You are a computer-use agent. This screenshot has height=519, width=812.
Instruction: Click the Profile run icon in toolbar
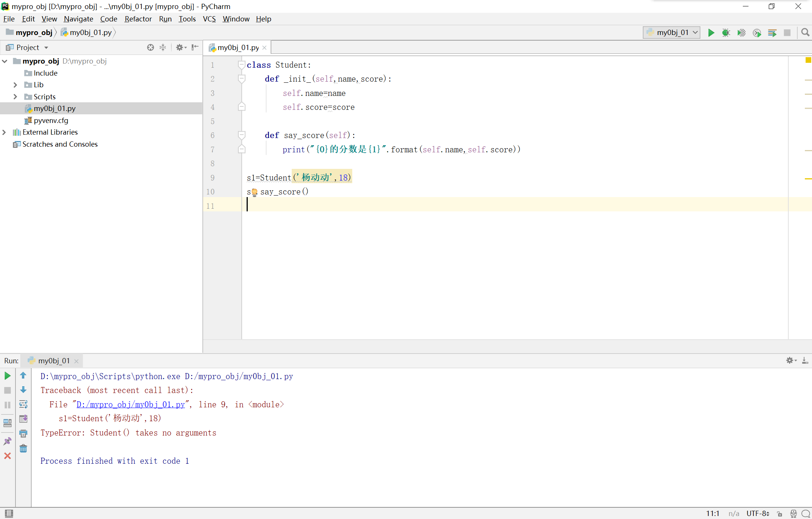point(757,33)
